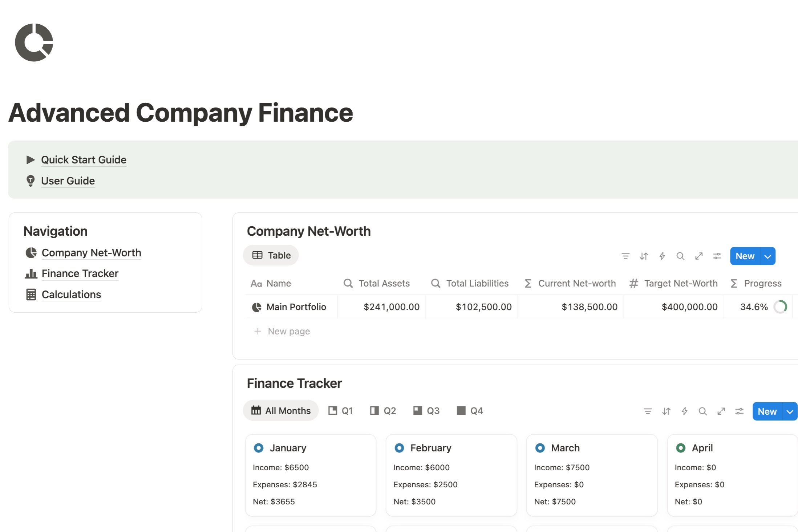Open view settings icon in Finance Tracker toolbar
This screenshot has width=798, height=532.
click(739, 411)
